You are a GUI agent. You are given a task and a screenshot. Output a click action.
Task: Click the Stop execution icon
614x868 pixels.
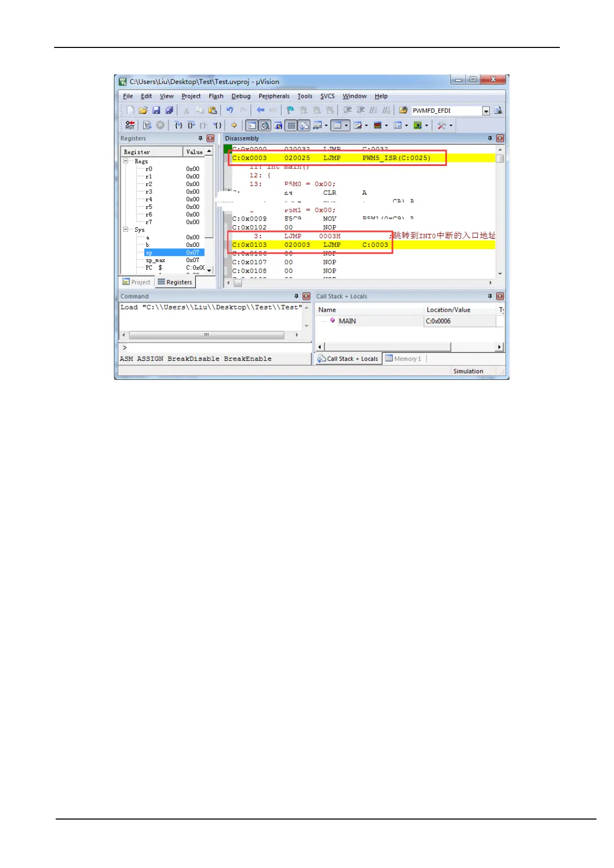point(160,125)
